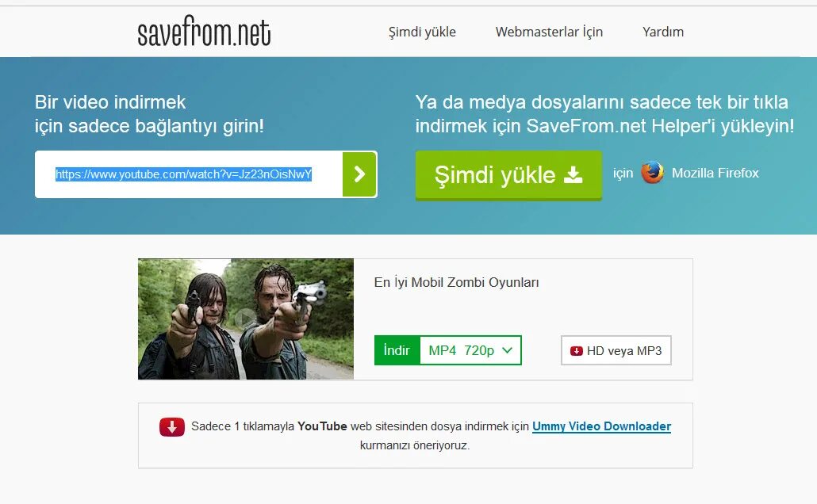This screenshot has height=504, width=817.
Task: Click the heading Bir video indirmek
Action: click(x=110, y=102)
